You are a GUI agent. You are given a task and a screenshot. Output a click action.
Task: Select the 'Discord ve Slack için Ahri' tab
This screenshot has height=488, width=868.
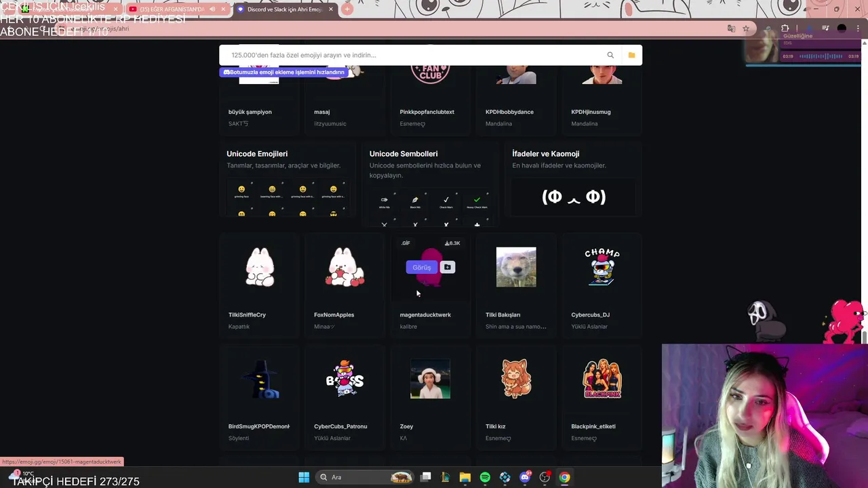coord(285,9)
